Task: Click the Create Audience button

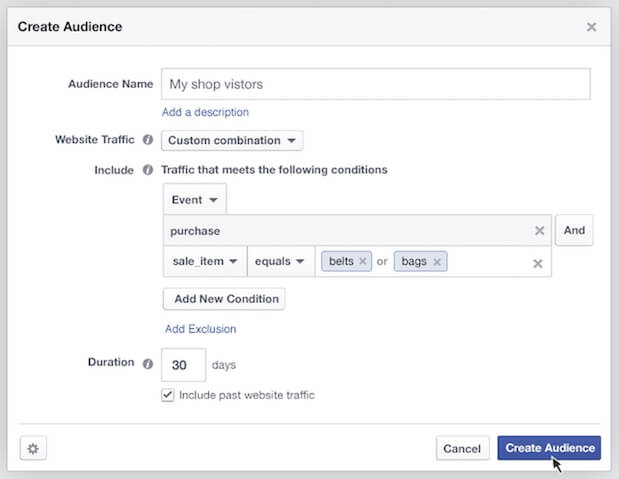Action: [549, 448]
